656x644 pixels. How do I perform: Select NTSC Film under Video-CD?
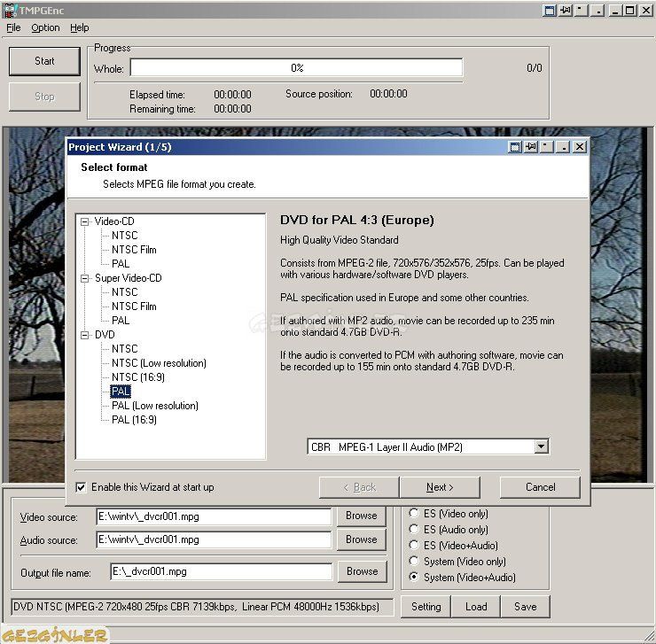point(134,250)
